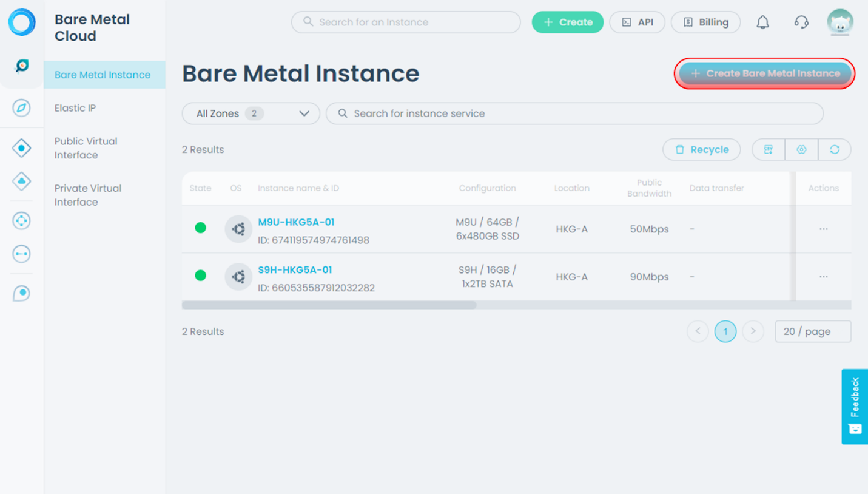Open the table column settings gear

801,149
